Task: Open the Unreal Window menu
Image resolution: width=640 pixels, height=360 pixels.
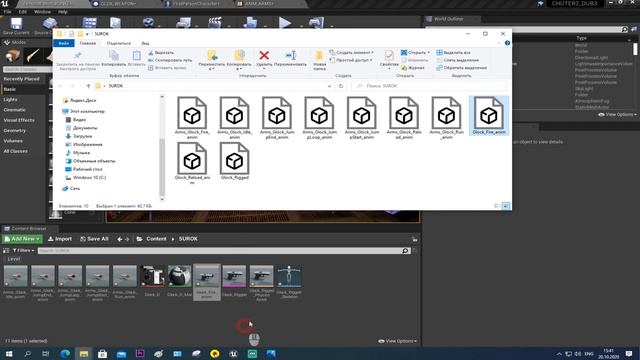Action: tap(42, 12)
